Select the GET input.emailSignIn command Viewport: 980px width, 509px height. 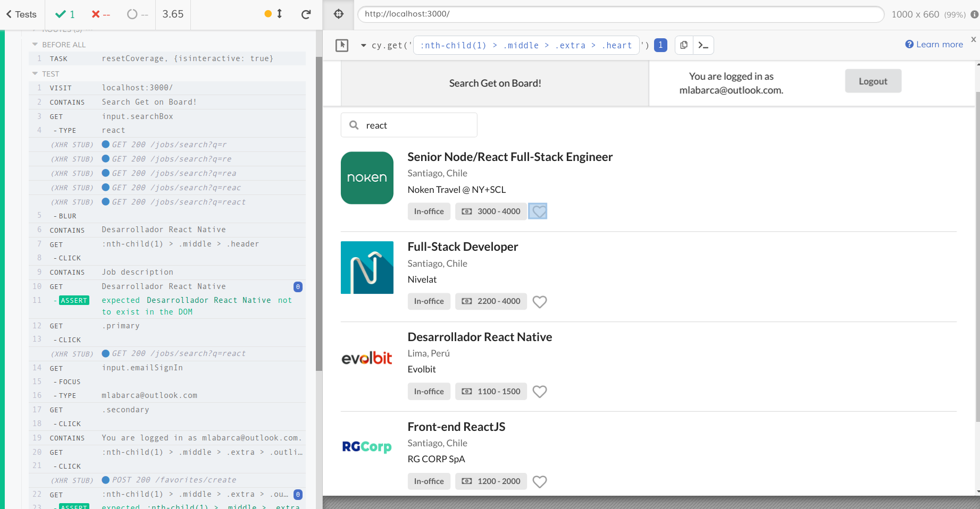click(167, 368)
